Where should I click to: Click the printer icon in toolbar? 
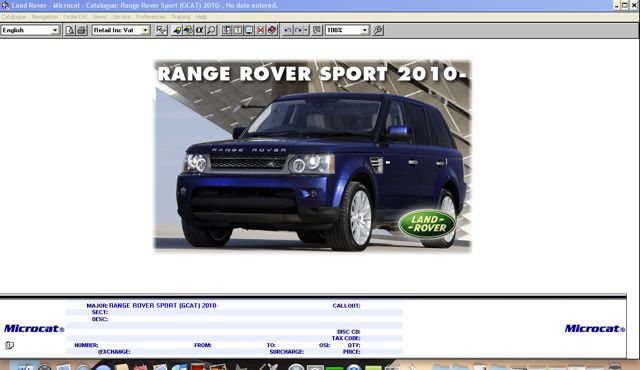click(x=82, y=30)
